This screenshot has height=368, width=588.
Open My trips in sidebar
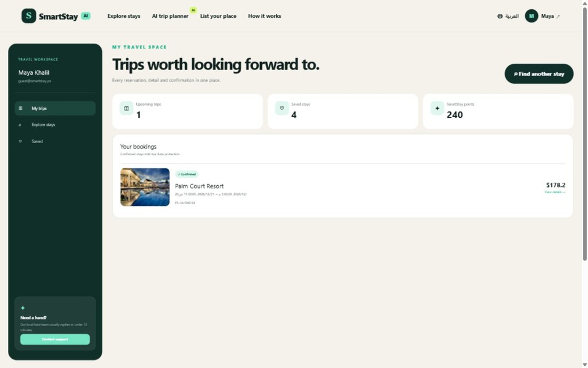[55, 108]
